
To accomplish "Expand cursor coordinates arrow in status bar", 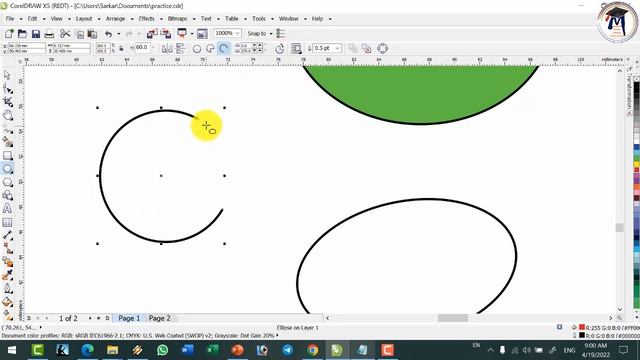I will coord(40,327).
